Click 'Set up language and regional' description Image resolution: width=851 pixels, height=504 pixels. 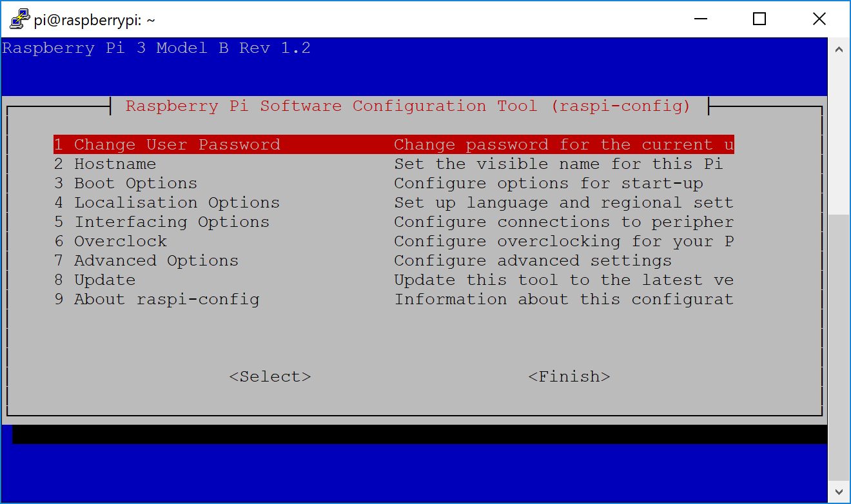click(564, 202)
